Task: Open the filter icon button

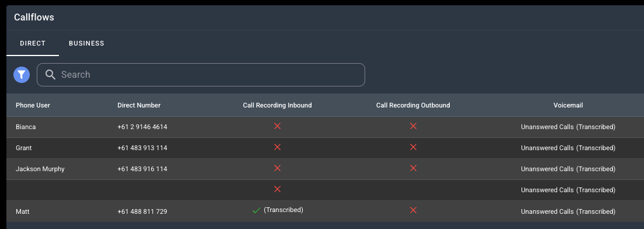Action: tap(22, 75)
